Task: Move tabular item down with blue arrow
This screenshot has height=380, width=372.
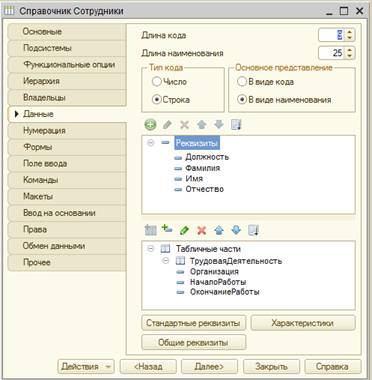Action: pos(236,230)
